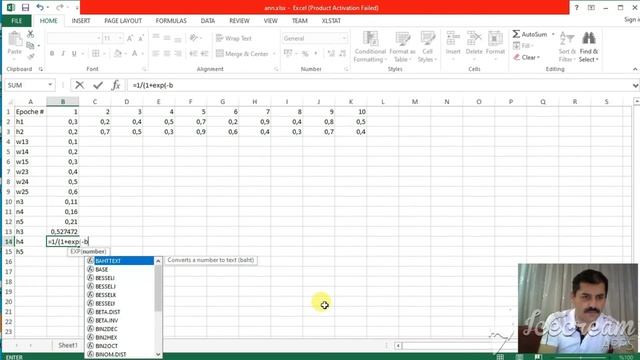Click cell A1 Epoche #
The width and height of the screenshot is (640, 360).
[x=30, y=111]
